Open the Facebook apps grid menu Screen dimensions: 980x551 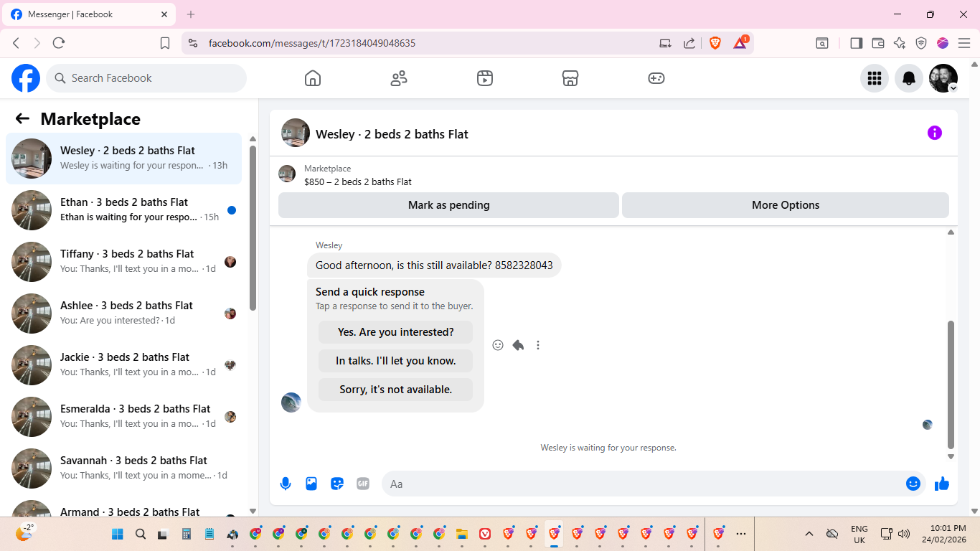click(875, 78)
